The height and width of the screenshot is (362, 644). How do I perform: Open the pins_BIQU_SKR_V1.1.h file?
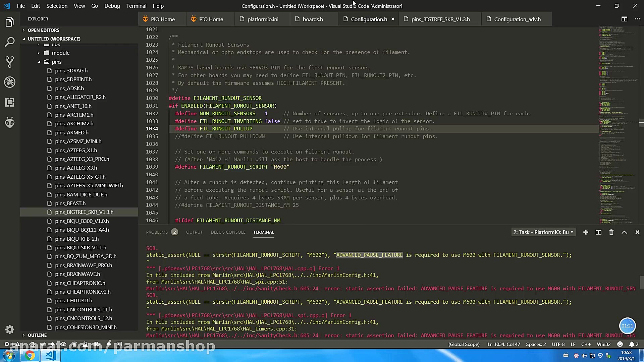tap(80, 247)
